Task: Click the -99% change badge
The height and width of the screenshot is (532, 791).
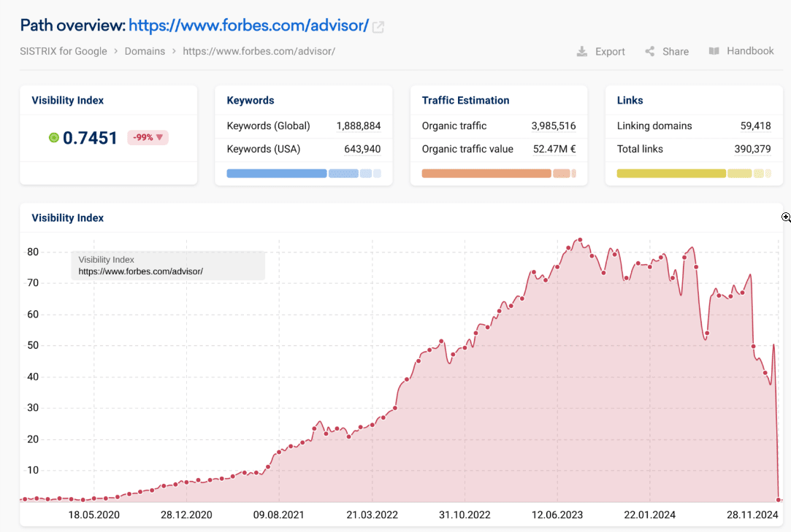Action: 148,137
